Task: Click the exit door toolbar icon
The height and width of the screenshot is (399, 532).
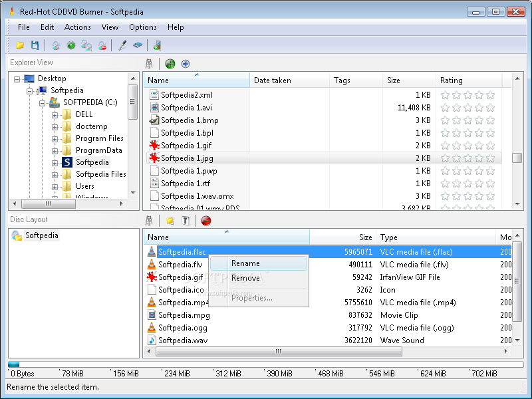Action: tap(157, 45)
